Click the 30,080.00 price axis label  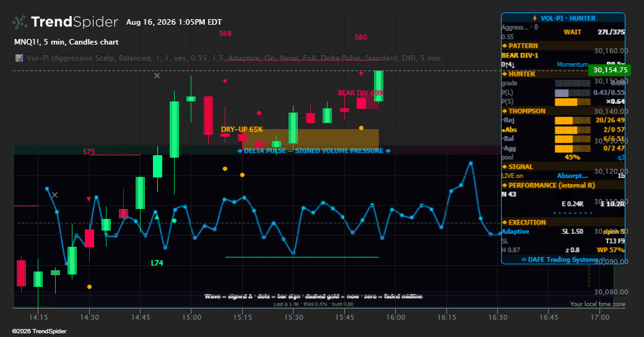coord(611,292)
